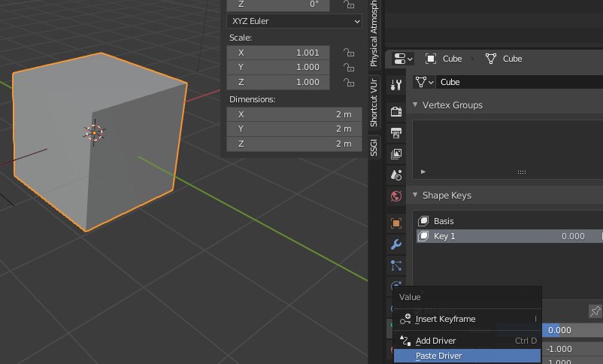Open the Object properties tab
Screen dimensions: 603x364
[395, 223]
